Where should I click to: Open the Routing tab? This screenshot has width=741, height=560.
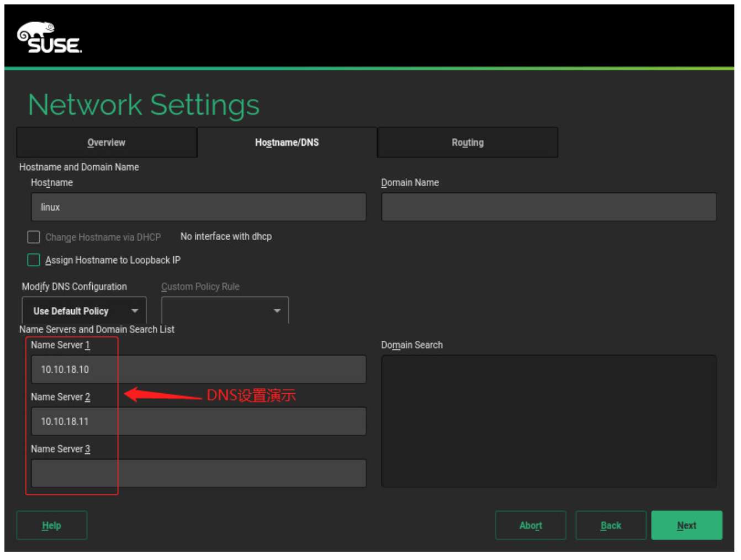point(467,142)
